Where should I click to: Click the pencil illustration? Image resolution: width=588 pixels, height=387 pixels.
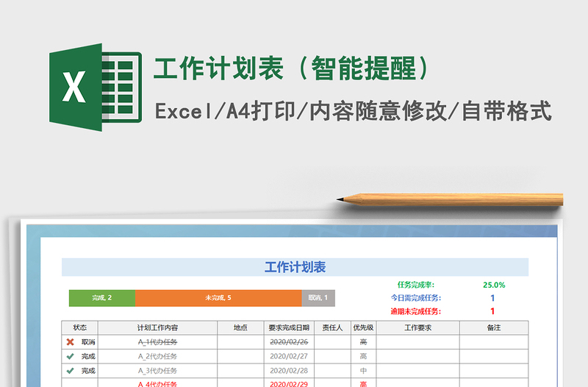click(450, 199)
